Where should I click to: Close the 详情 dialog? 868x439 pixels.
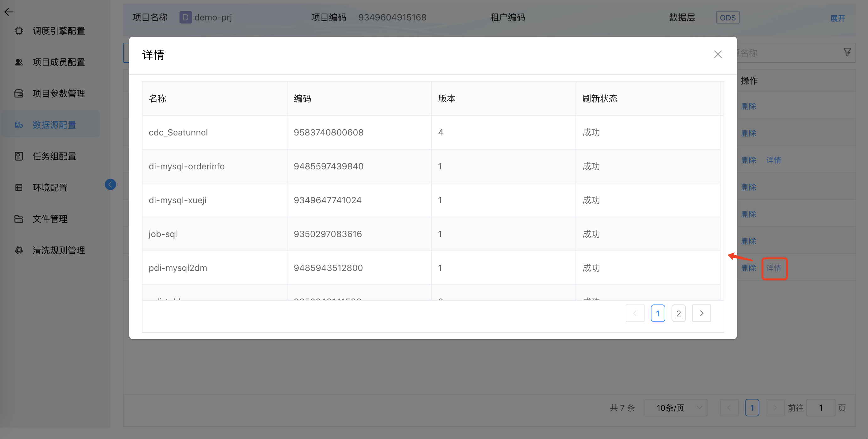coord(718,54)
